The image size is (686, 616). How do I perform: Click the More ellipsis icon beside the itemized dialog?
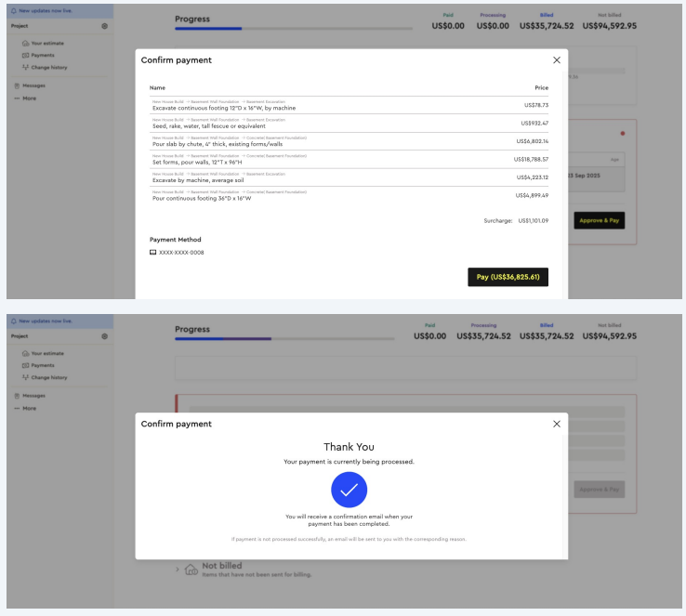click(17, 98)
